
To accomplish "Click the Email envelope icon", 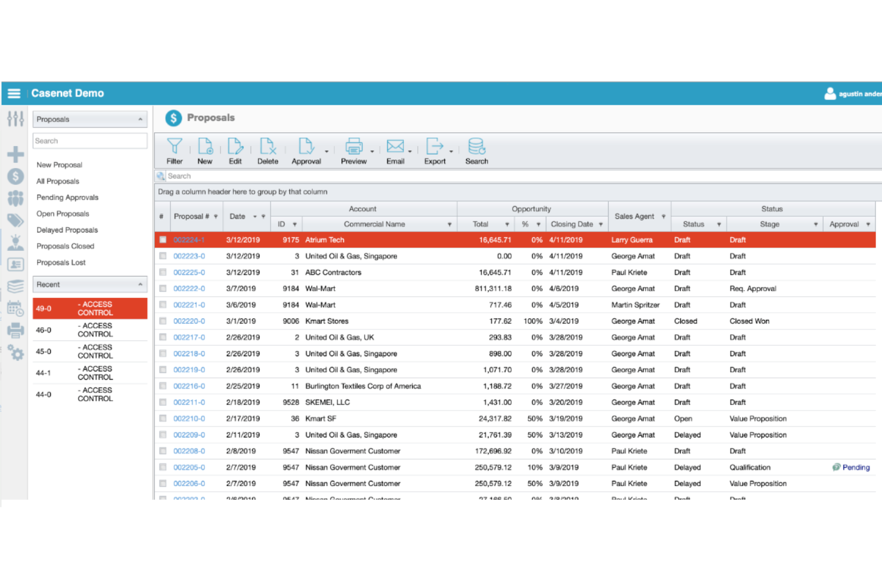I will tap(395, 147).
